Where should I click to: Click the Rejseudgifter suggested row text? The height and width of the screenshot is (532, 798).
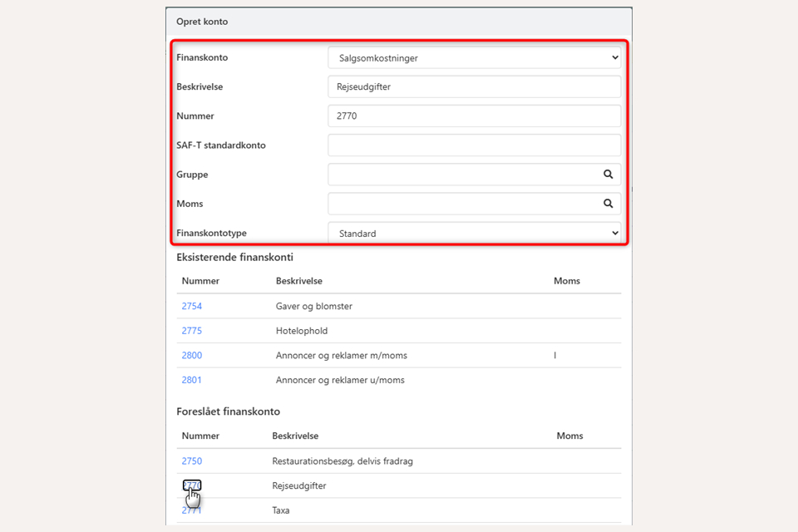tap(299, 486)
